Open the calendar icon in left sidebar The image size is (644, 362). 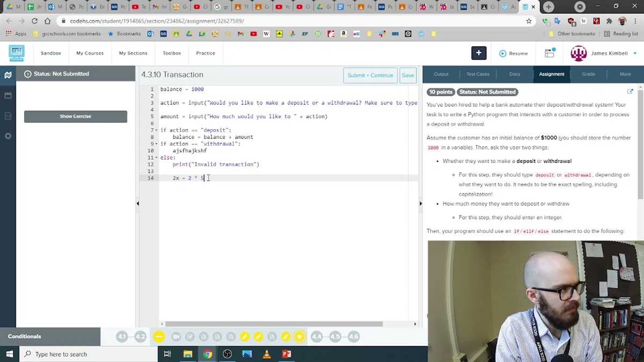[8, 95]
